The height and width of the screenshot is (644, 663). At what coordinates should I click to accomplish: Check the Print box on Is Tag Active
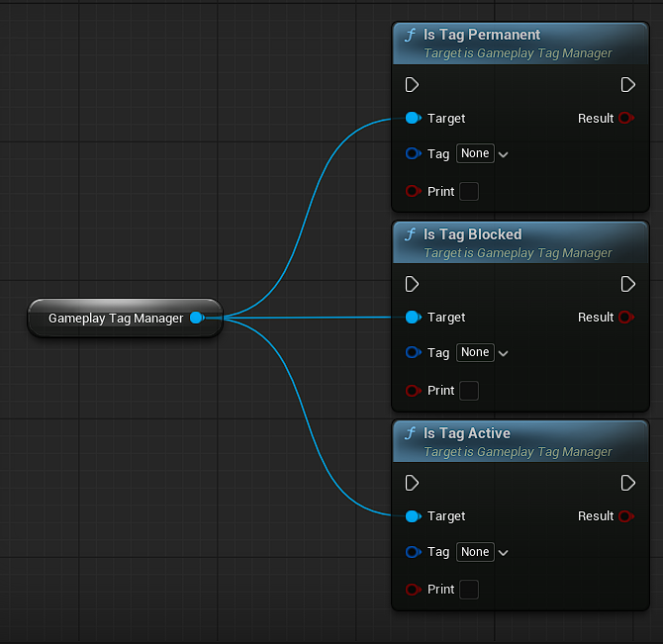(x=469, y=590)
